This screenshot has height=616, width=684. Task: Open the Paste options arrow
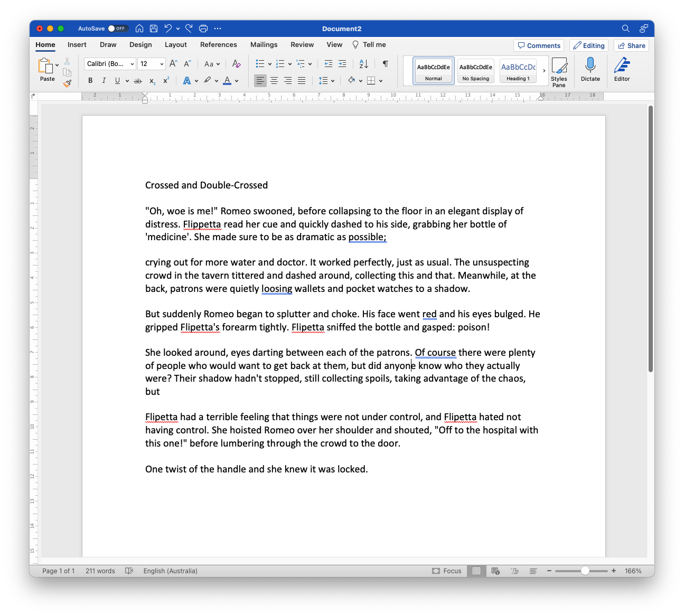pyautogui.click(x=57, y=65)
